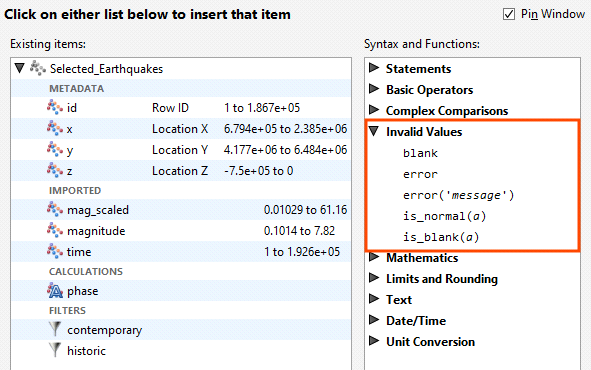
Task: Open the Date/Time functions category
Action: click(416, 321)
